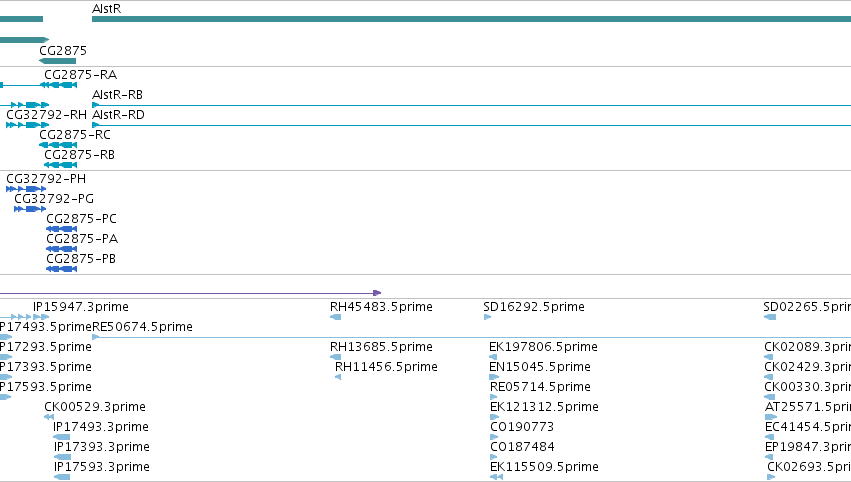
Task: Click the CG2875-RB transcript label
Action: pyautogui.click(x=80, y=155)
